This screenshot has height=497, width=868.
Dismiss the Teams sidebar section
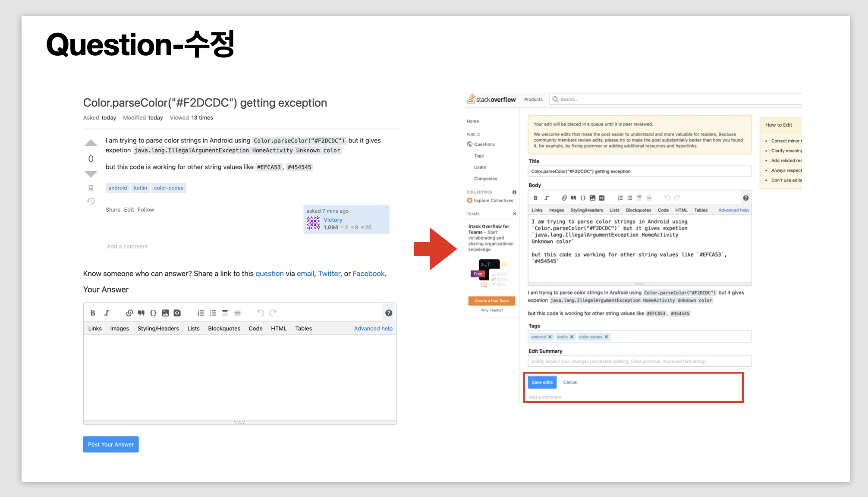click(x=514, y=214)
